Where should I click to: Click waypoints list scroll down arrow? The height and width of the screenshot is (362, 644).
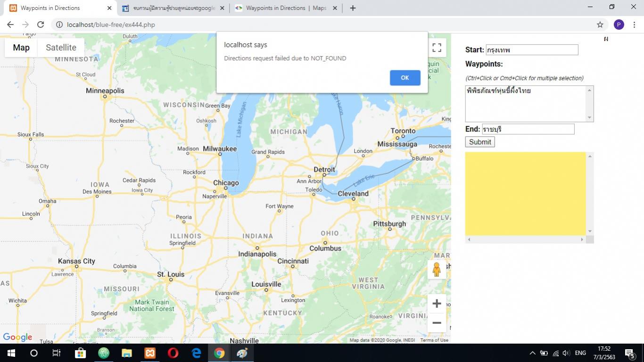click(x=589, y=118)
